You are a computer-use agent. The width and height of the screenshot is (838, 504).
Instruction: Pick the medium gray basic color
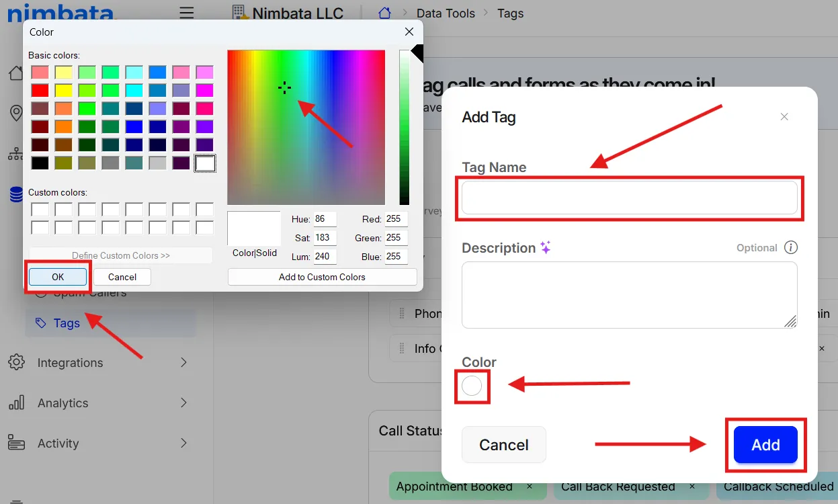(110, 163)
